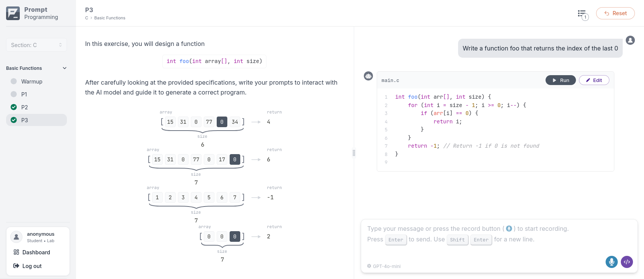Viewport: 644px width, 279px height.
Task: Click the inline record icon in the placeholder
Action: [x=509, y=229]
